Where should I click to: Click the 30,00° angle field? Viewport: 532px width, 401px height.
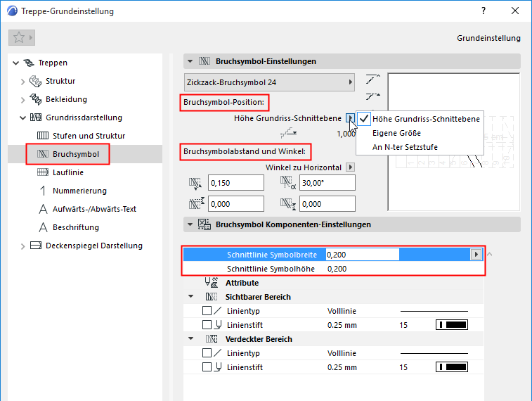click(x=327, y=183)
